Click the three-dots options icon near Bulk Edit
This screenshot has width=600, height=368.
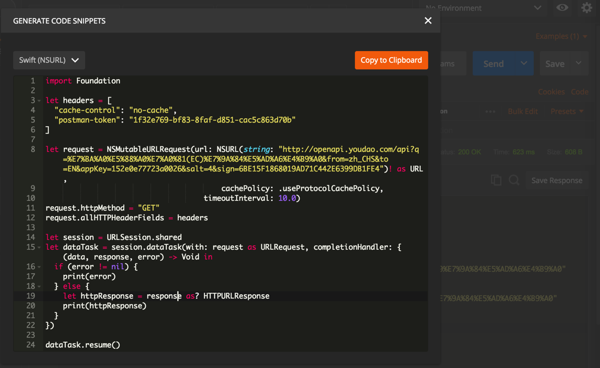(x=490, y=112)
